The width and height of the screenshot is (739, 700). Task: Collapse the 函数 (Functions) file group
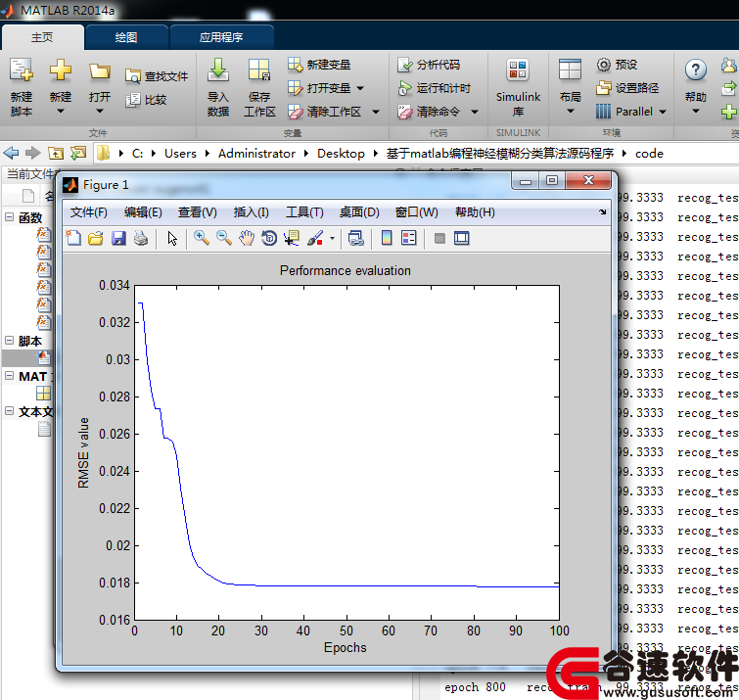point(9,216)
